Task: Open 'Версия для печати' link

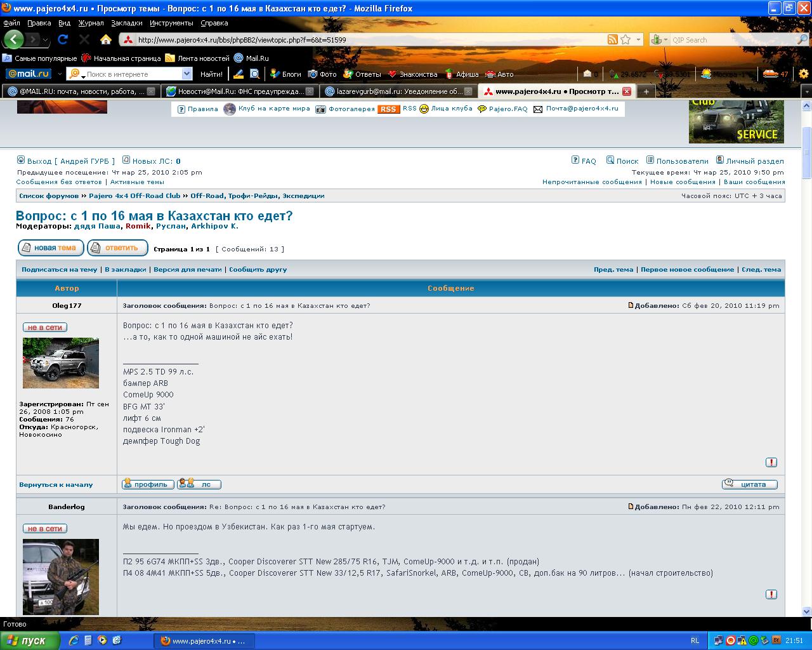Action: point(188,269)
